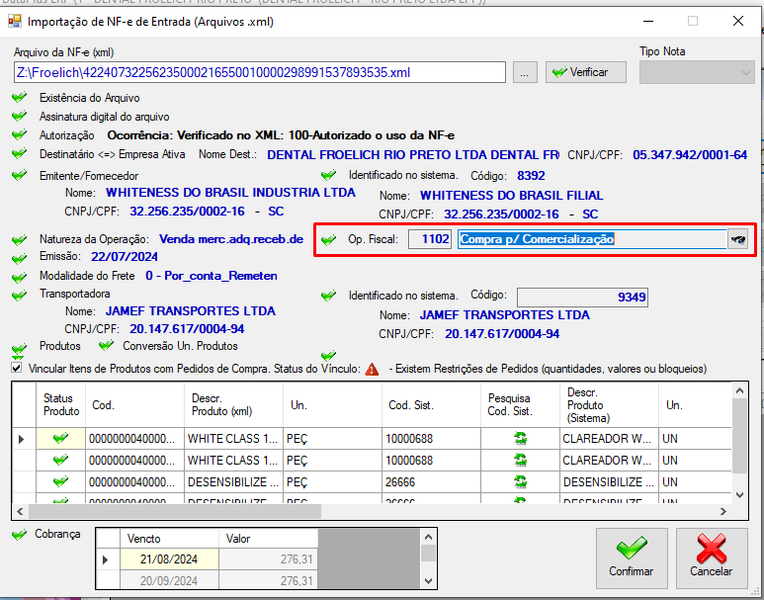Click the green check beside Natureza da Operação
Viewport: 764px width, 600px height.
coord(19,240)
